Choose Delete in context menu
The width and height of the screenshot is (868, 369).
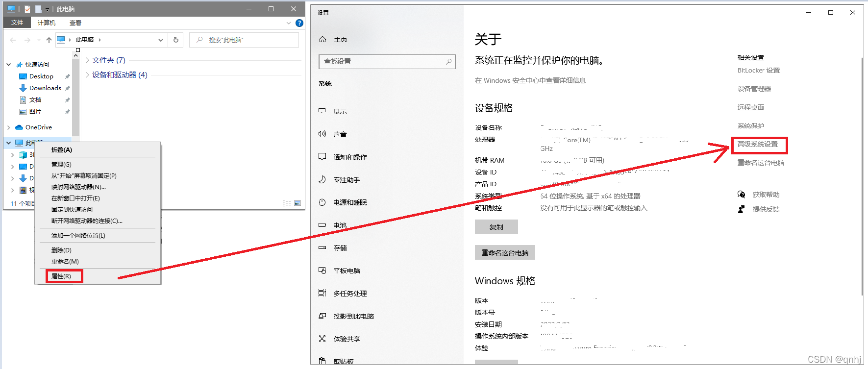coord(61,250)
